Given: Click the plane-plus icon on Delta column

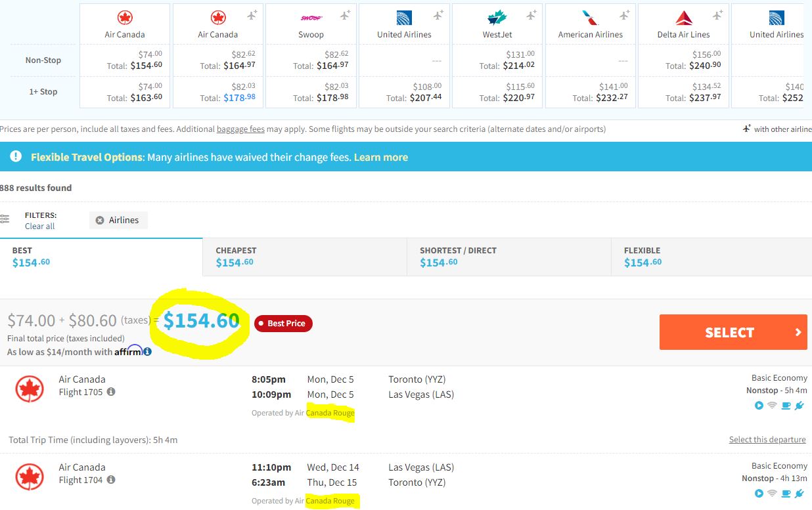Looking at the screenshot, I should coord(718,15).
